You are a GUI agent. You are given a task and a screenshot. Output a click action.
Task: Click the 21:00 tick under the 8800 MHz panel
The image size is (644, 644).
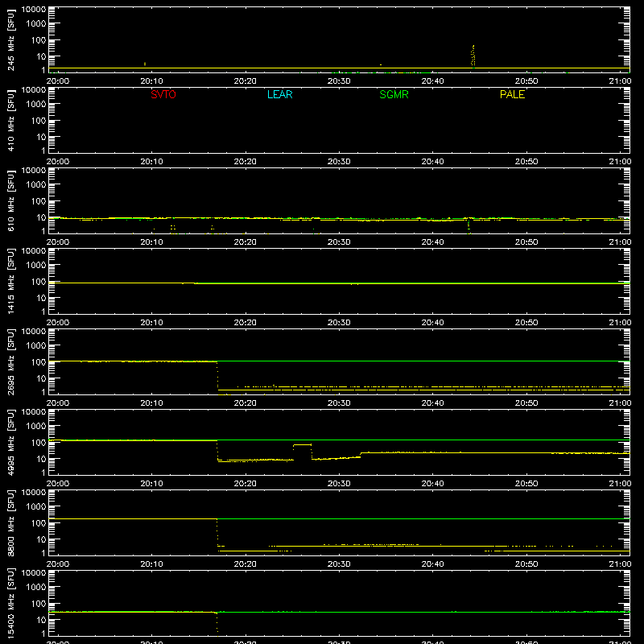tap(620, 564)
